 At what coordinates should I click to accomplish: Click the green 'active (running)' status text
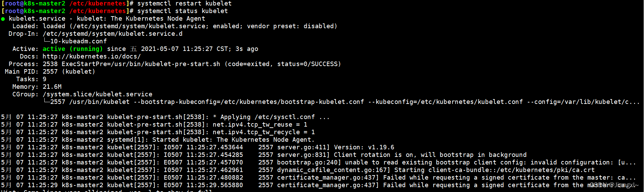[73, 49]
